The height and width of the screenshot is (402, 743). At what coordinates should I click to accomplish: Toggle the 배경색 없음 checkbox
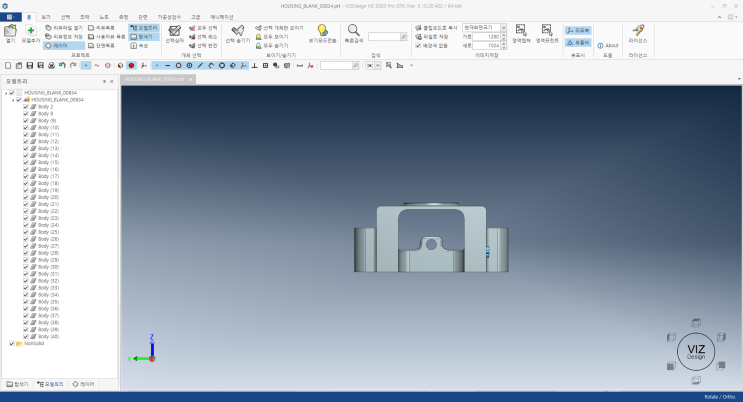click(418, 46)
